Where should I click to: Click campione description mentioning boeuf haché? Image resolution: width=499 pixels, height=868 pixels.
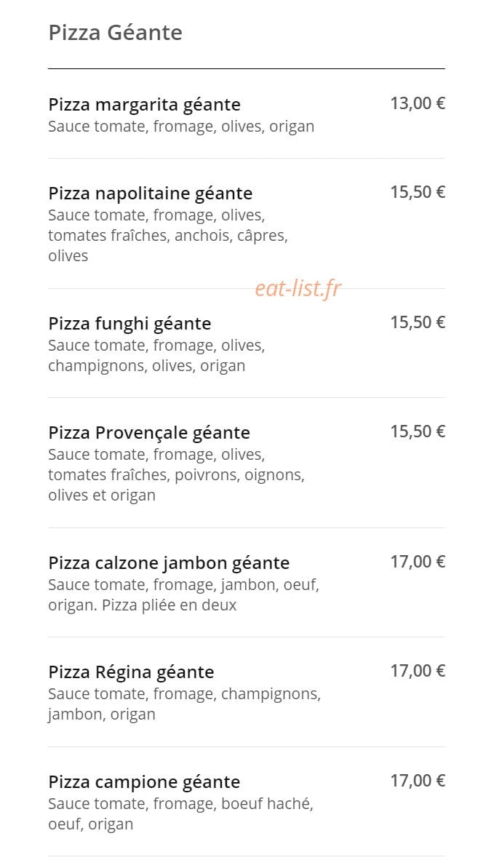coord(181,814)
